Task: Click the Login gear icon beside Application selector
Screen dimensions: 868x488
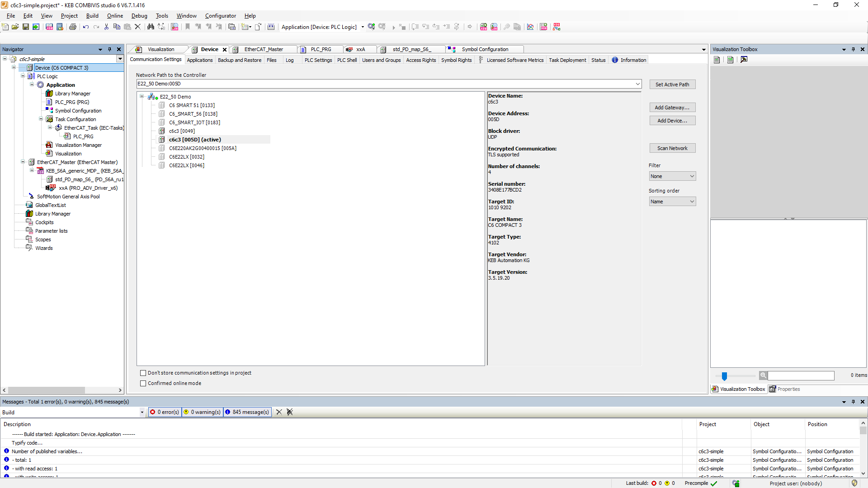Action: point(371,27)
